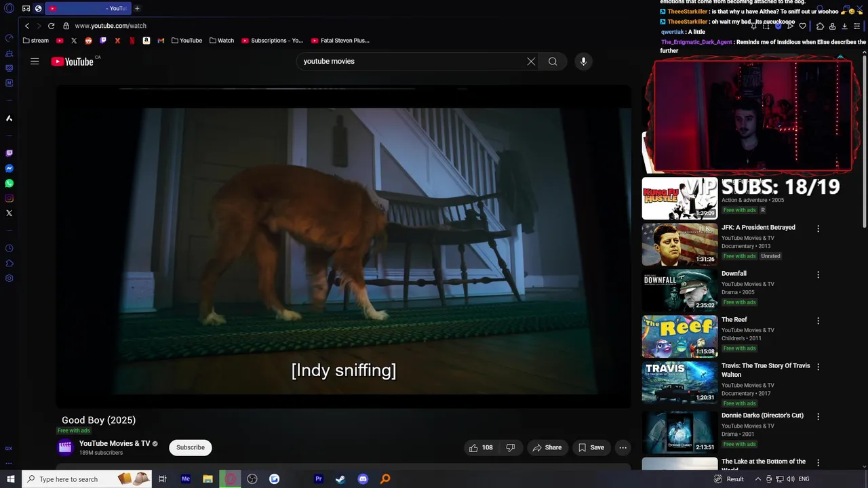Open 'Subscriptions - Yo...' bookmark
868x488 pixels.
coord(273,41)
